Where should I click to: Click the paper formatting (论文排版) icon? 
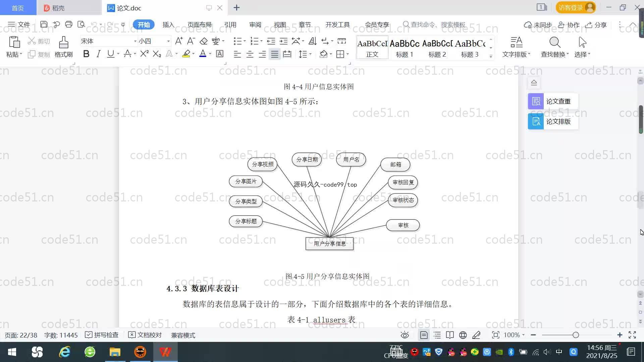point(536,121)
